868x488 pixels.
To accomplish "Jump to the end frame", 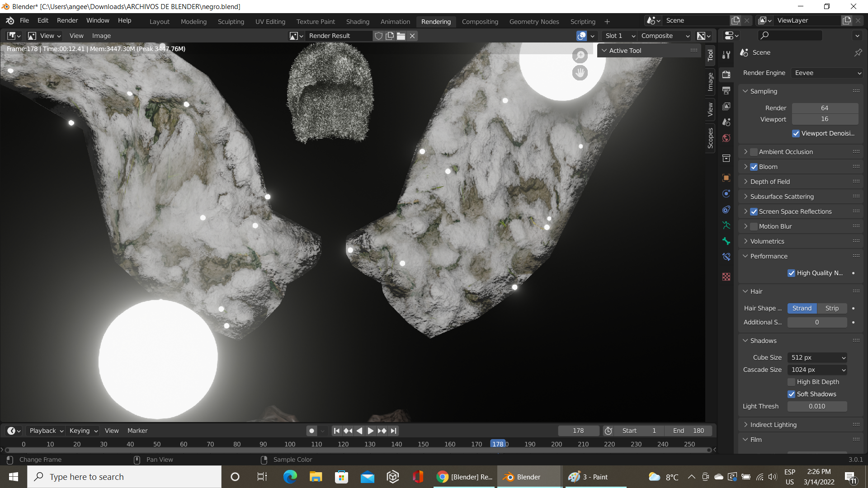I will click(394, 431).
